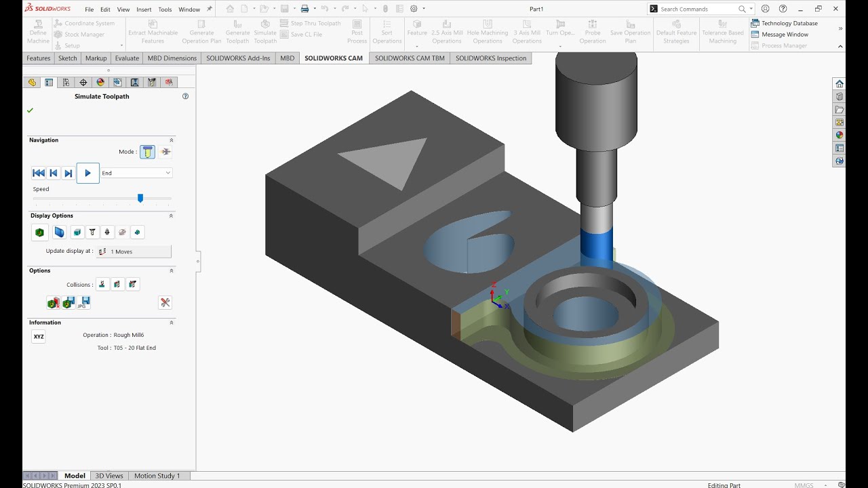The image size is (868, 488).
Task: Toggle tool display option
Action: point(92,232)
